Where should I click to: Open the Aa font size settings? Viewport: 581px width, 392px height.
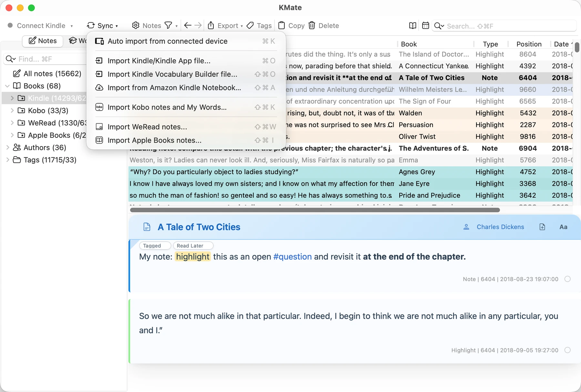[x=563, y=227]
